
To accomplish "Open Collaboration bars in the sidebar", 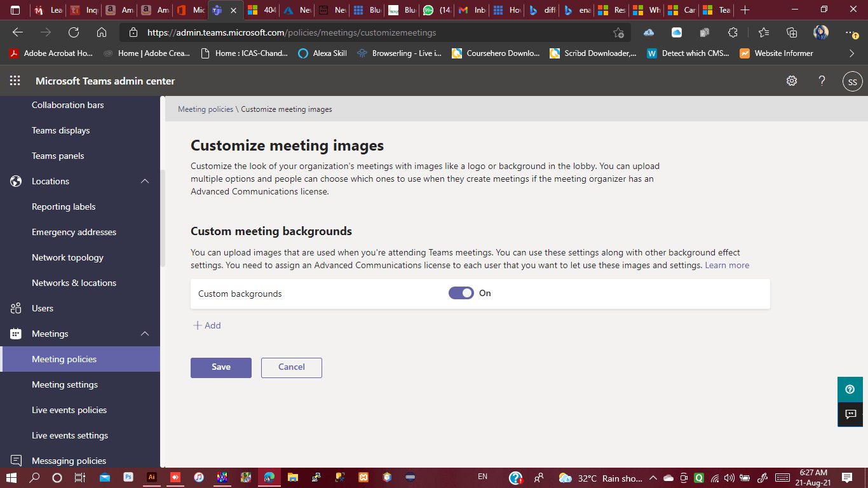I will coord(68,105).
